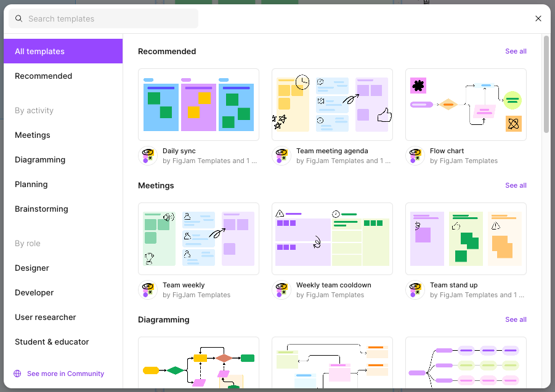Click the Team meeting agenda title text

click(x=332, y=151)
